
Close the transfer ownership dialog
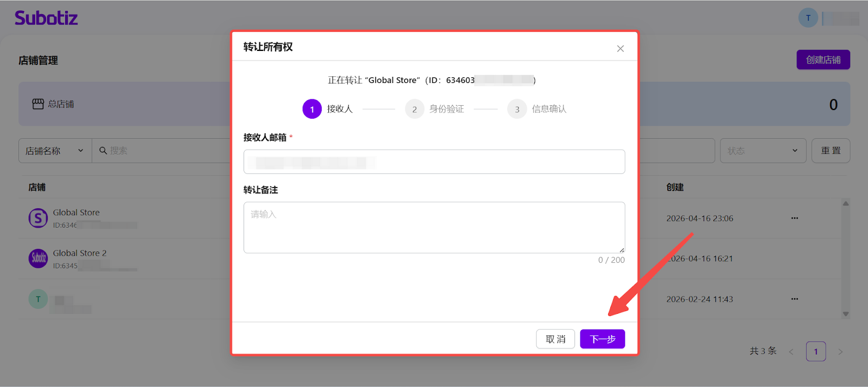(x=620, y=49)
